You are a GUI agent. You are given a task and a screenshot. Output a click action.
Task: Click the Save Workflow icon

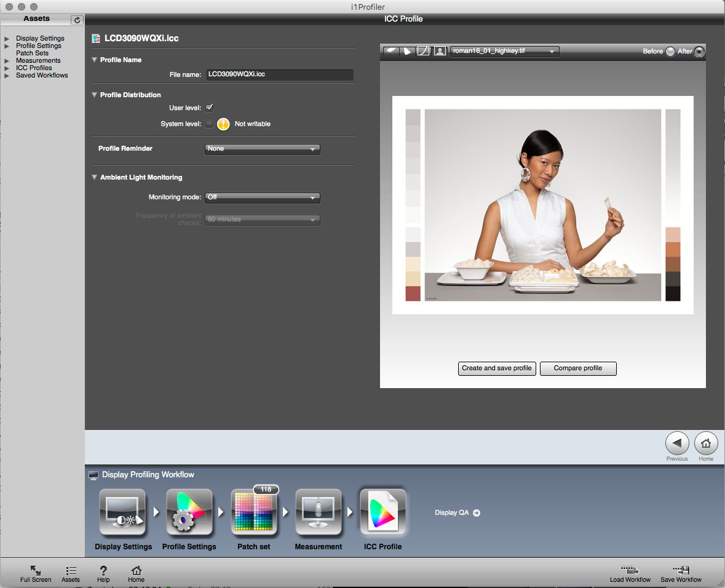681,571
